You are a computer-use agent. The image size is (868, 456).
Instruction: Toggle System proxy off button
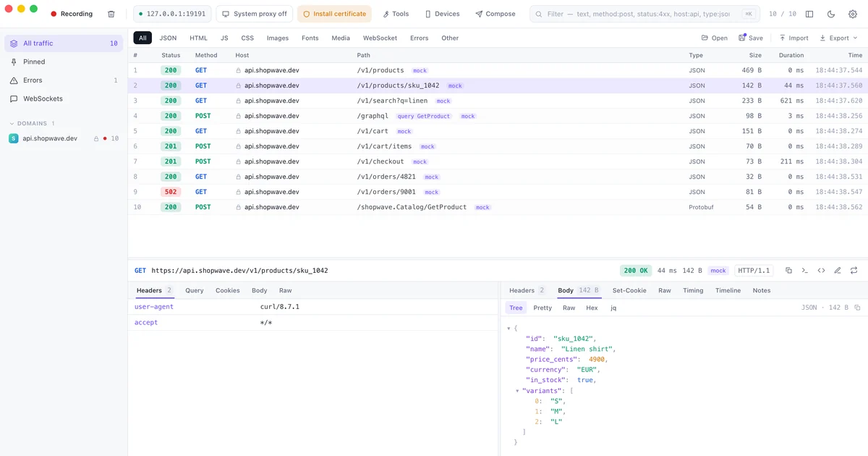click(x=255, y=14)
